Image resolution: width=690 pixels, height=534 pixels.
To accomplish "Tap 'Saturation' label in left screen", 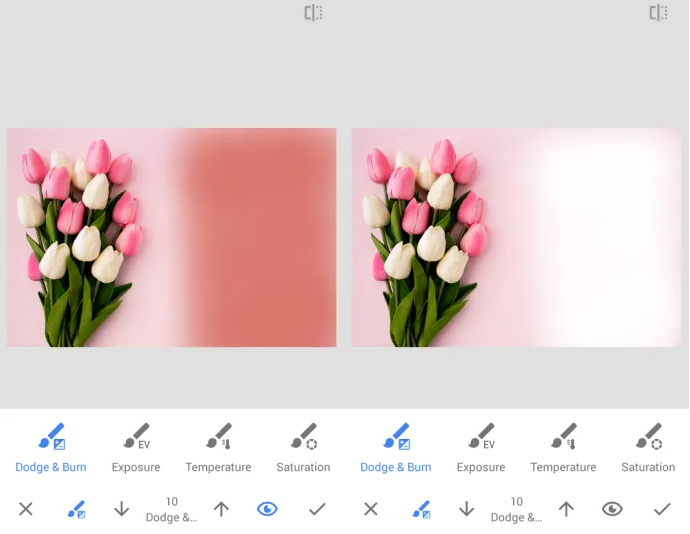I will tap(303, 467).
